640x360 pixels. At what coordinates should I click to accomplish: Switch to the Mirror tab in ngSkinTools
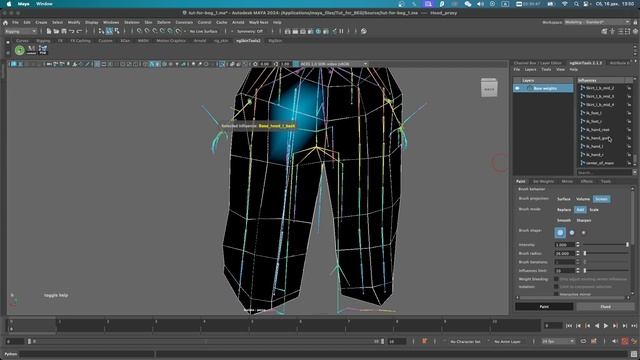tap(567, 181)
